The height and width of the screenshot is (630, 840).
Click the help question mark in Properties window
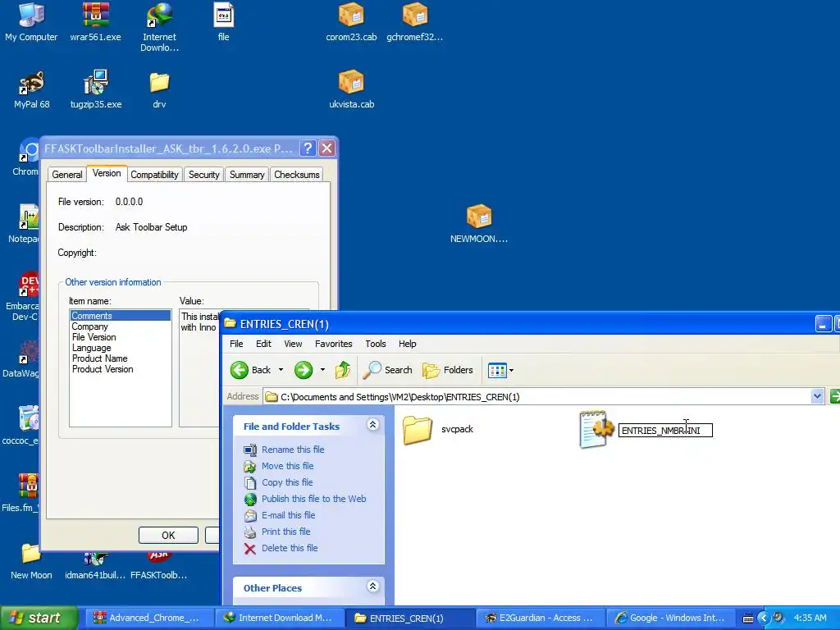[x=308, y=148]
